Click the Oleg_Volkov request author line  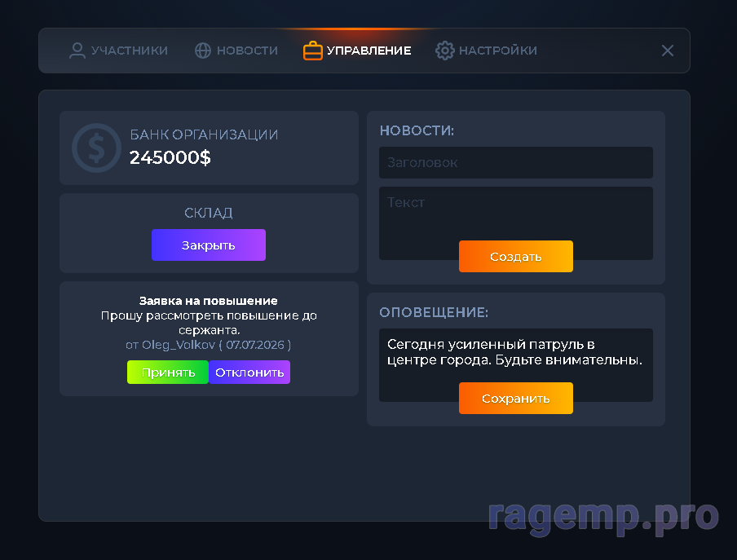209,345
